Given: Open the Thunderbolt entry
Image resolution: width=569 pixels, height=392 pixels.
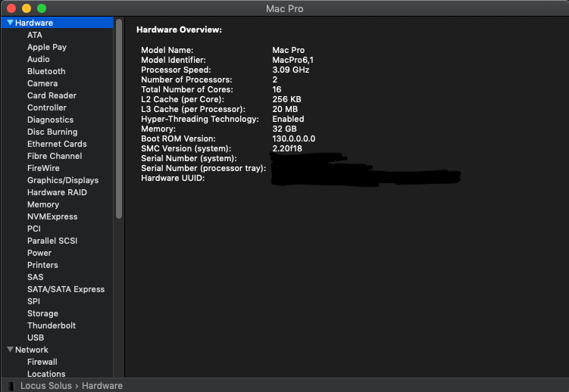Looking at the screenshot, I should 52,325.
